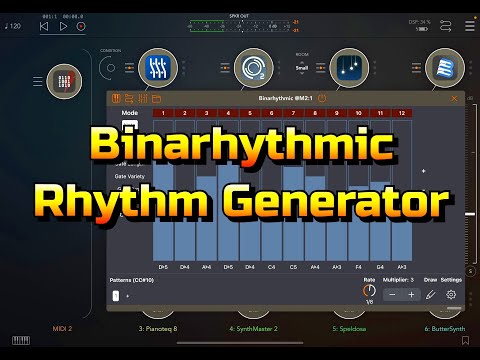
Task: Toggle step 9 header
Action: 337,113
